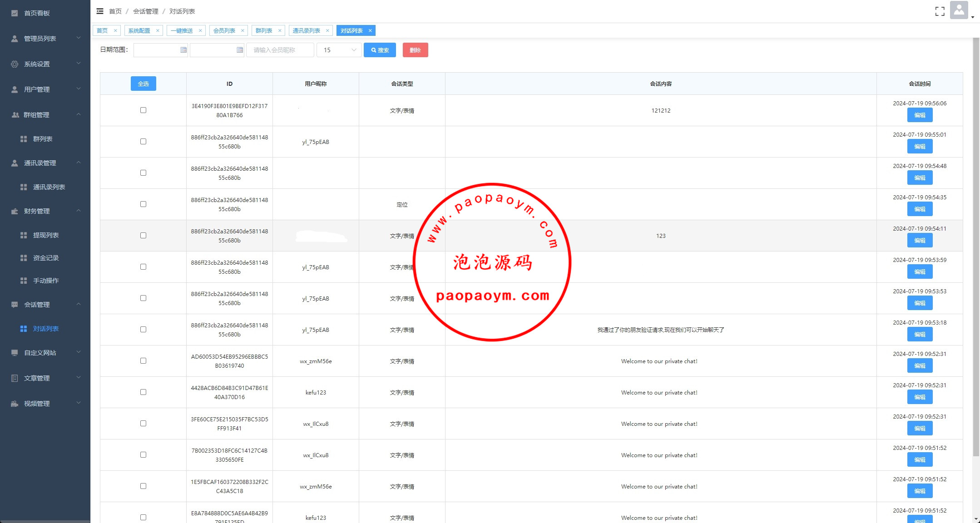The width and height of the screenshot is (980, 523).
Task: Select checkbox for the 定位 conversation row
Action: 143,204
